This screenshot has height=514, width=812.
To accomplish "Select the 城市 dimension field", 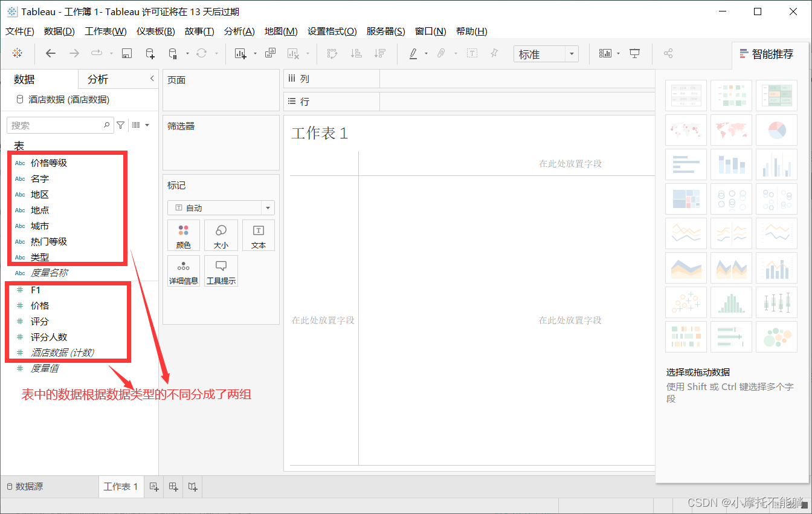I will (40, 226).
